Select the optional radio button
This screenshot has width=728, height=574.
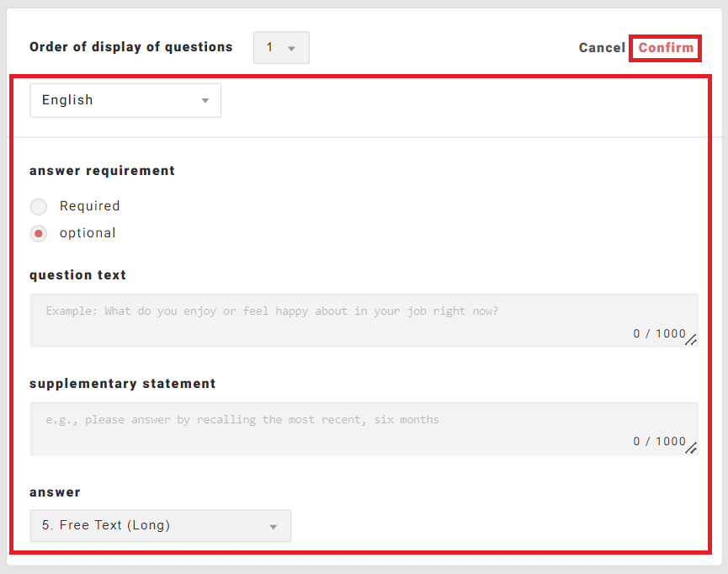click(39, 233)
